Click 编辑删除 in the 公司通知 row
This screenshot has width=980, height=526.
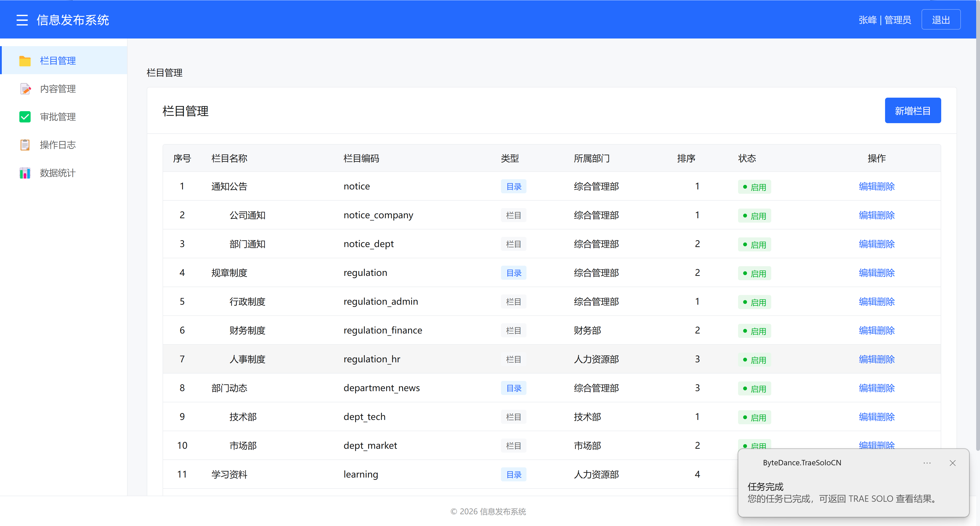point(877,215)
